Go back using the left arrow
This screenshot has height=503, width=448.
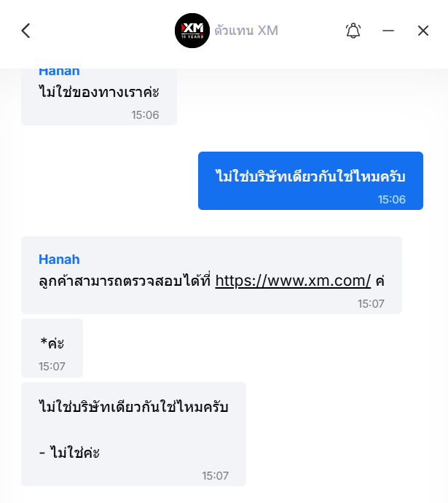click(x=25, y=31)
